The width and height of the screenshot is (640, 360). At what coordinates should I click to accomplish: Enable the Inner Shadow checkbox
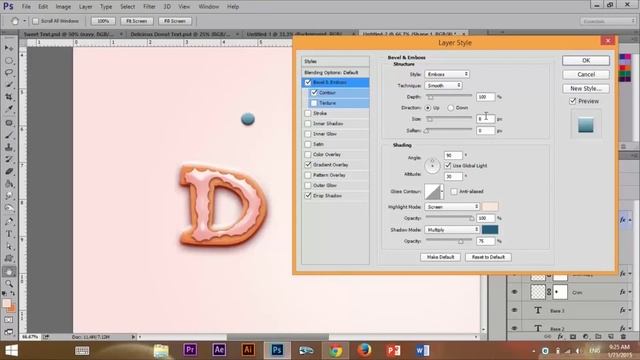(308, 124)
